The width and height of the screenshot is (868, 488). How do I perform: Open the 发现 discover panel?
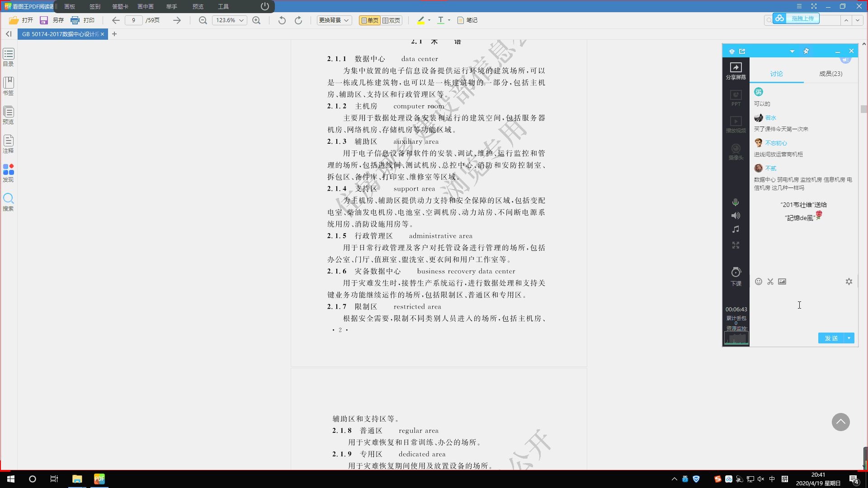[x=9, y=173]
